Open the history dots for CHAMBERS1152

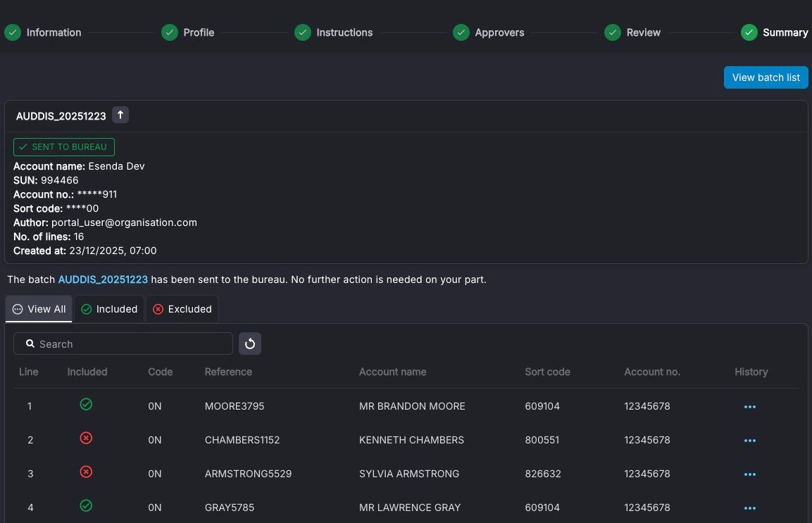coord(749,440)
